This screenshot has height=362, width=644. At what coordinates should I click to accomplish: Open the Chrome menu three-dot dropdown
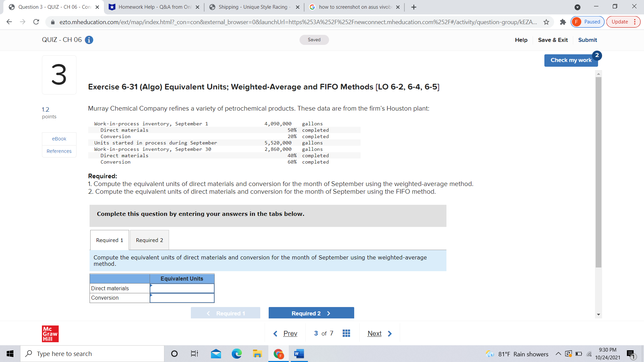coord(635,22)
